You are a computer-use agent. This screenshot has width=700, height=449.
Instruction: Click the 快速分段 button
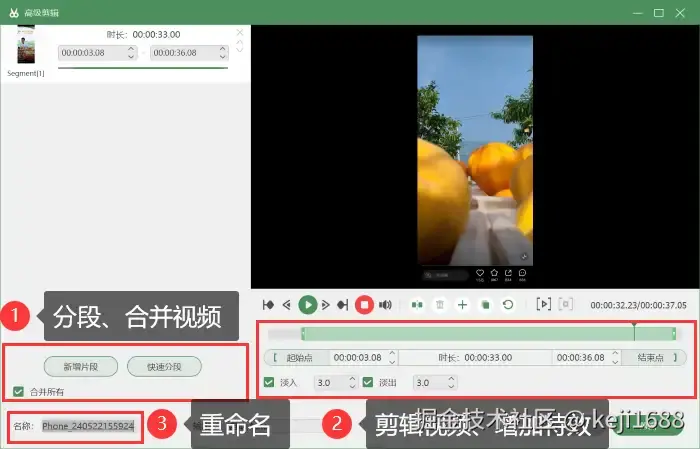coord(164,367)
